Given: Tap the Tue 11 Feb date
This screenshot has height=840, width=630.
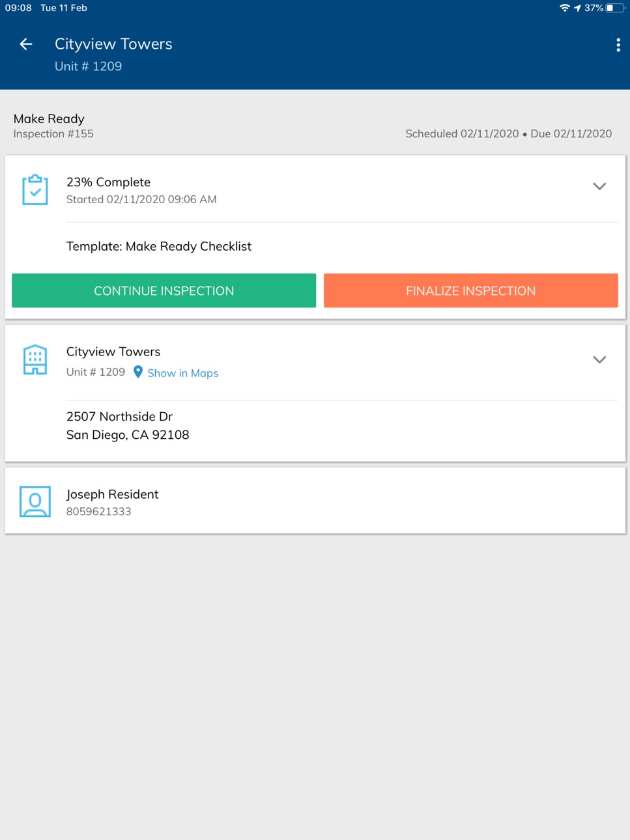Looking at the screenshot, I should coord(64,8).
